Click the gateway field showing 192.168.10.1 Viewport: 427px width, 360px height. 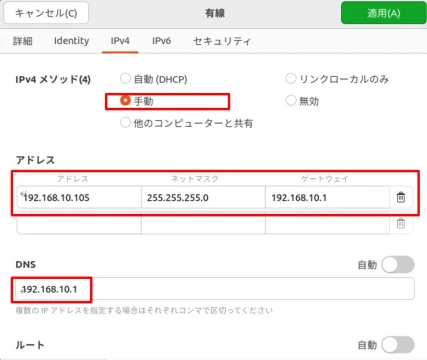pos(327,198)
